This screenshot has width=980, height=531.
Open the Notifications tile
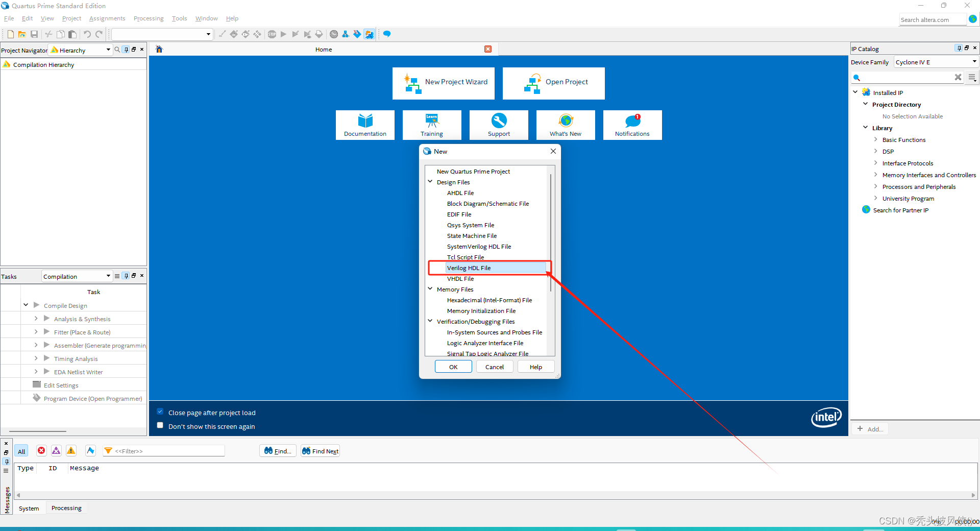(x=632, y=125)
